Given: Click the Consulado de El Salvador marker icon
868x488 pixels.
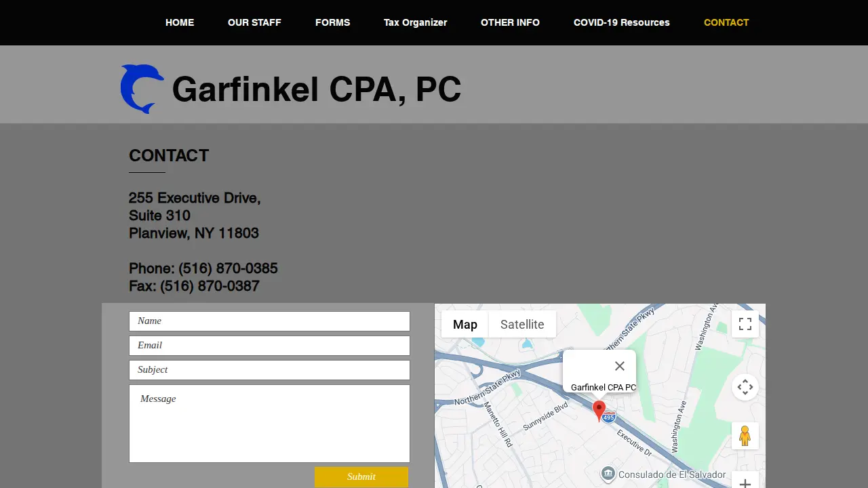Looking at the screenshot, I should pyautogui.click(x=608, y=473).
